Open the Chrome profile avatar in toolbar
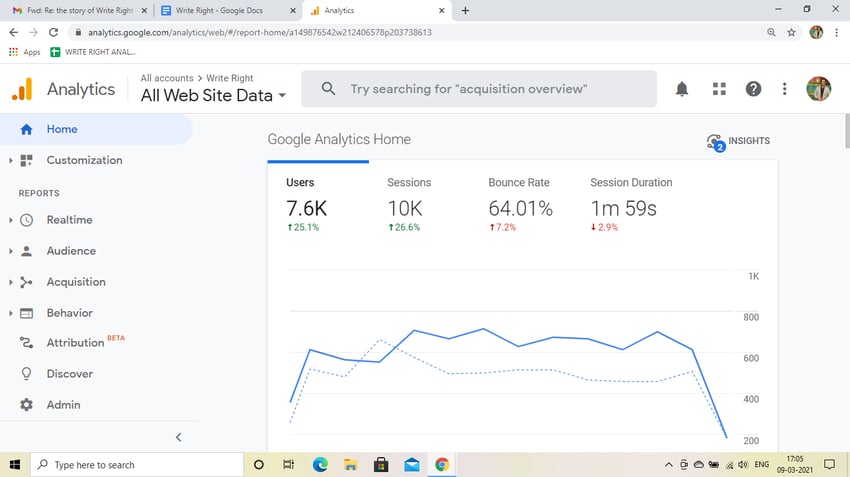Viewport: 850px width, 477px height. click(816, 33)
